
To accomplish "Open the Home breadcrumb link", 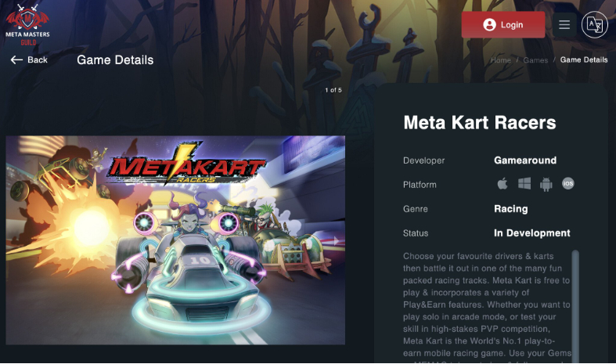I will 501,60.
